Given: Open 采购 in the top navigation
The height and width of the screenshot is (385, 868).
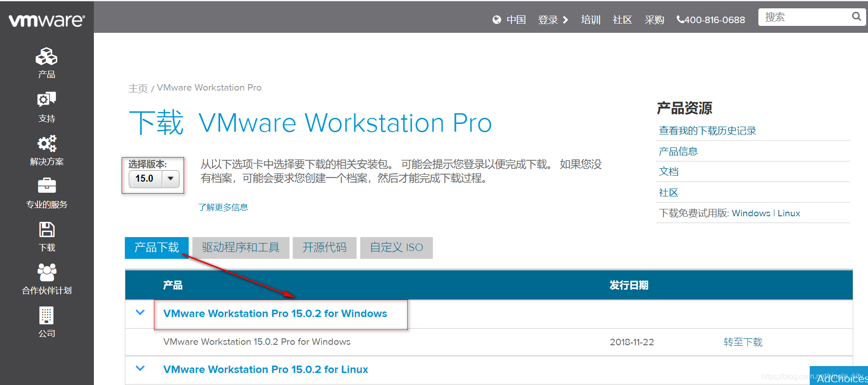Looking at the screenshot, I should 654,20.
